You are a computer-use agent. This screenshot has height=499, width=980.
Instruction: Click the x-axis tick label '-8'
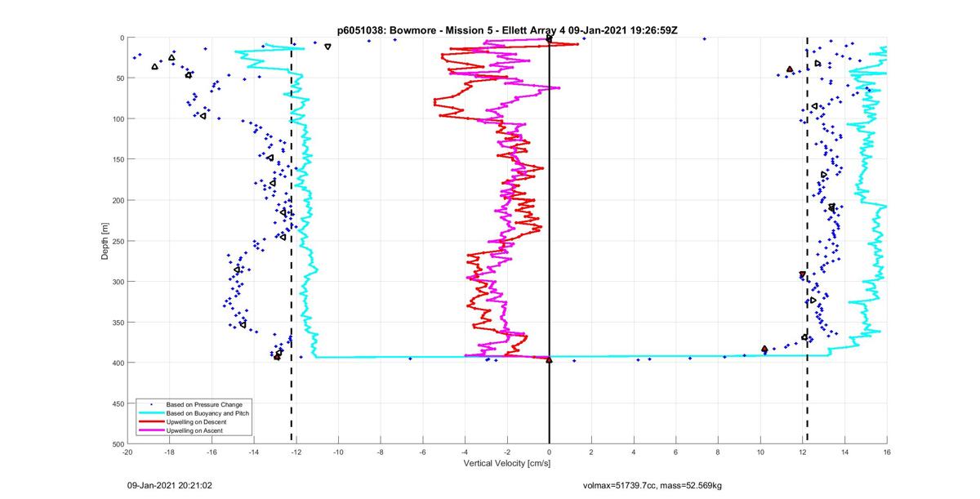tap(381, 452)
